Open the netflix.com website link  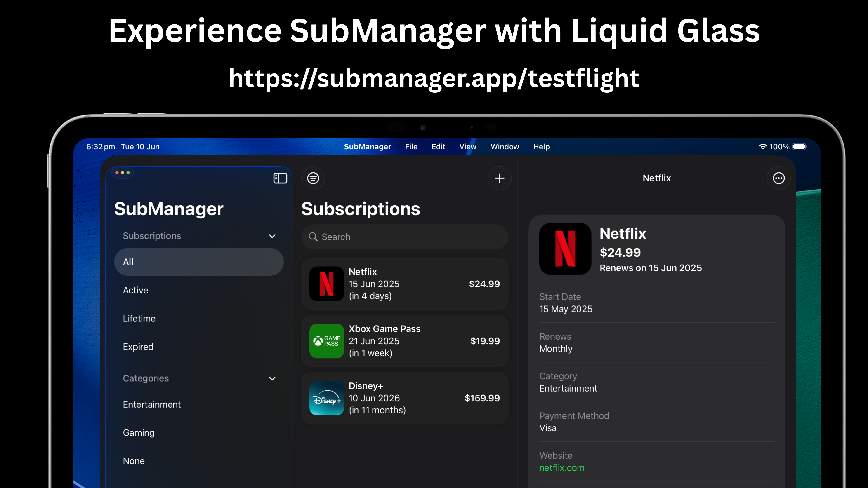pyautogui.click(x=562, y=468)
